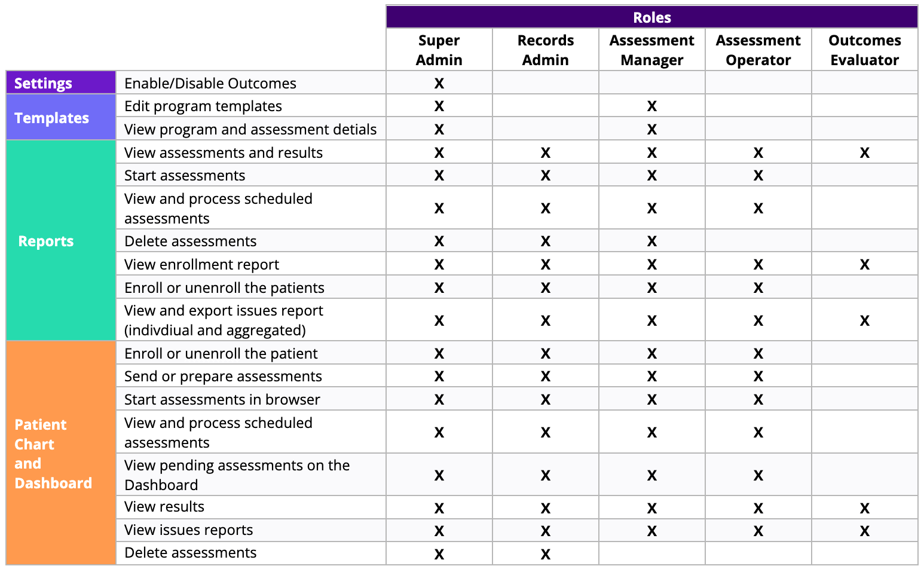Click the Assessment Manager column header
This screenshot has height=569, width=924.
[x=651, y=50]
